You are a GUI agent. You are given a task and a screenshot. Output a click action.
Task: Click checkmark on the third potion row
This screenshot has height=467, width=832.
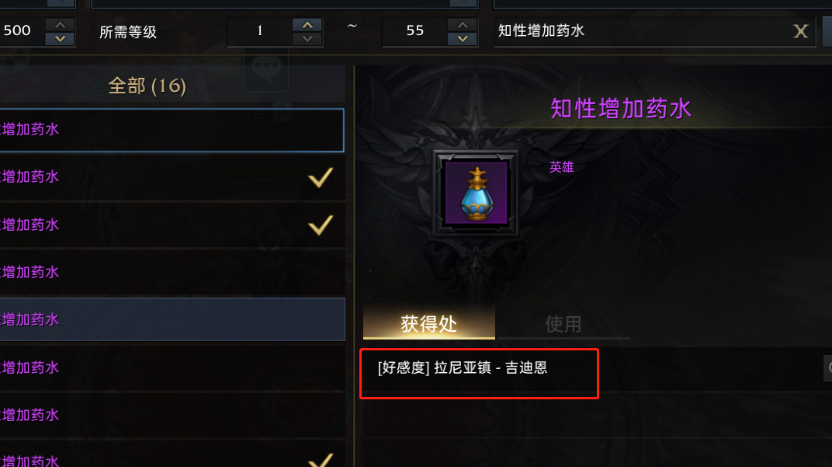[x=320, y=225]
